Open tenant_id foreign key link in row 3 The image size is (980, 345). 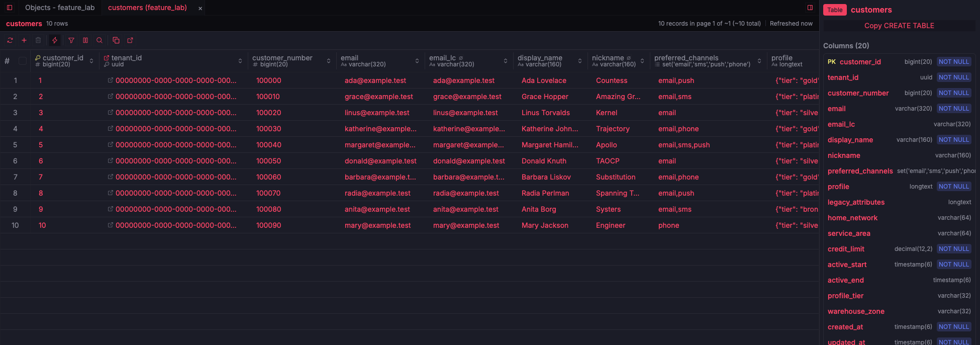click(111, 113)
